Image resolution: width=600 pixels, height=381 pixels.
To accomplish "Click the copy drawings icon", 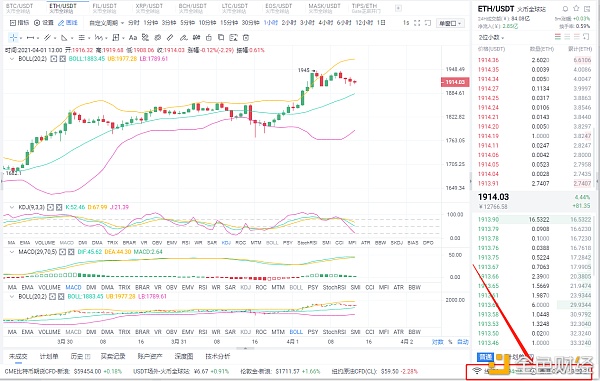I will tap(221, 37).
